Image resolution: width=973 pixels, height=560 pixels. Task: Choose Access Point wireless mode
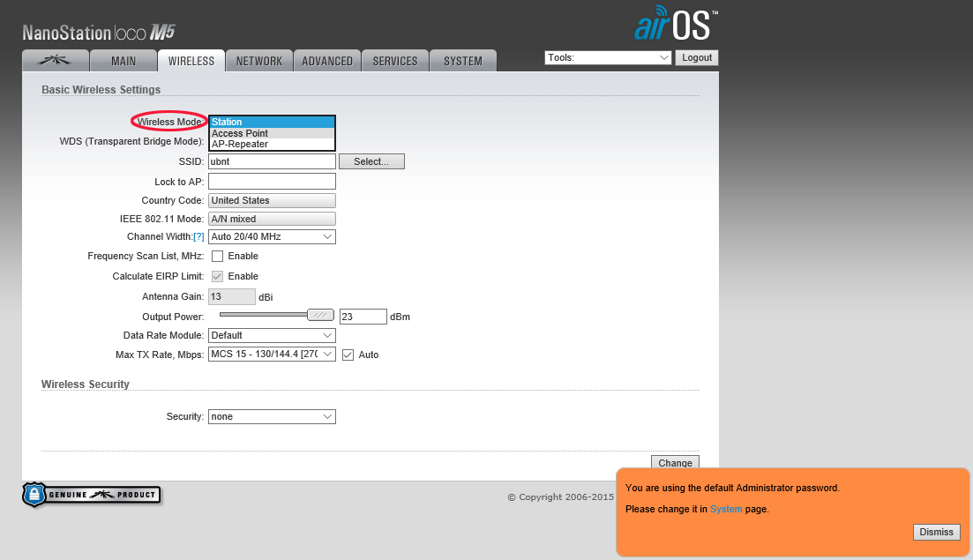click(x=272, y=133)
